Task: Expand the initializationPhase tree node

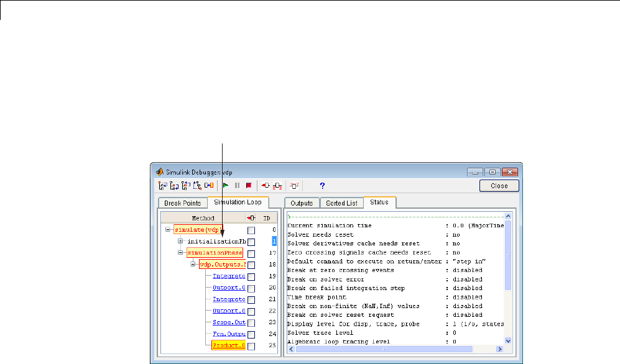Action: [180, 241]
